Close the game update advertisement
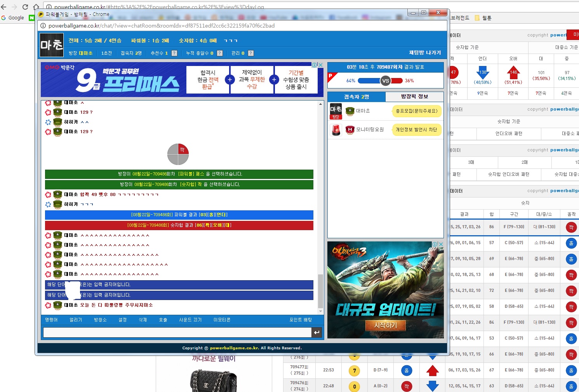 tap(441, 244)
